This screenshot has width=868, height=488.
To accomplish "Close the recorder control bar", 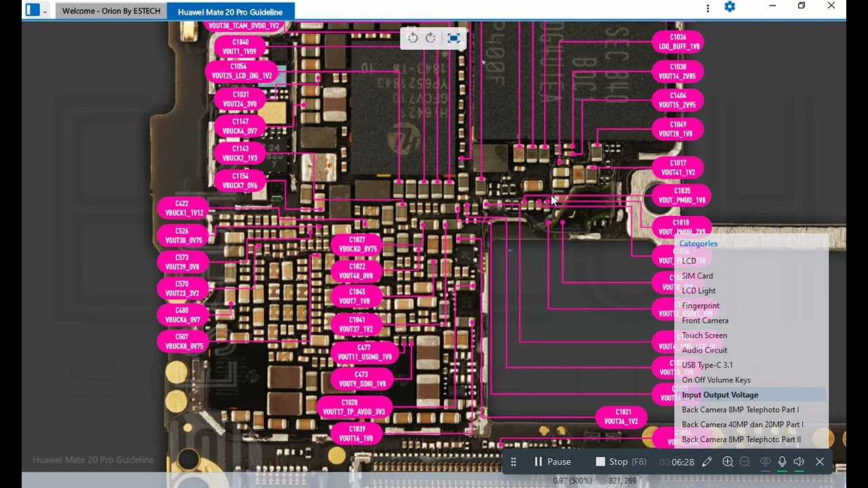I will point(820,462).
